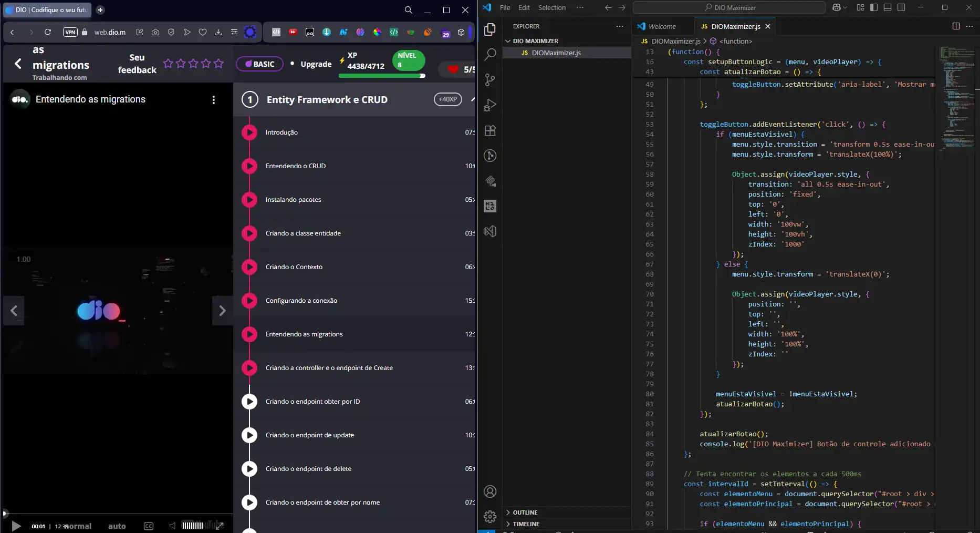Open browser extensions cube icon
Image resolution: width=980 pixels, height=533 pixels.
461,32
